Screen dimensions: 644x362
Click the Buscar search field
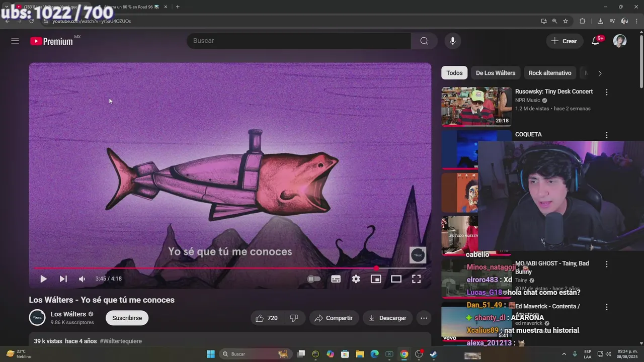click(x=299, y=41)
